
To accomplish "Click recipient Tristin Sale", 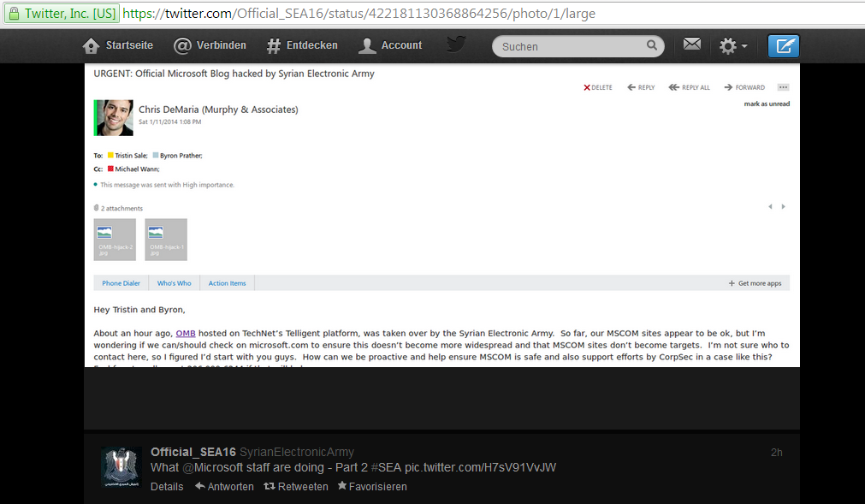I will point(131,156).
